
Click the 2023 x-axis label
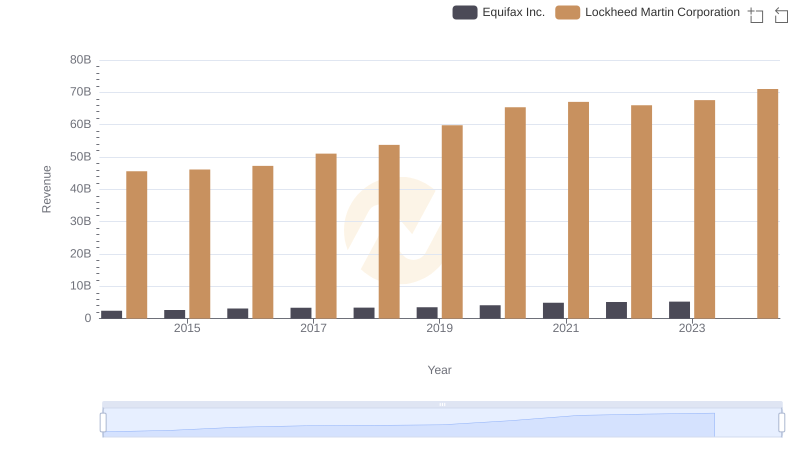click(x=692, y=328)
